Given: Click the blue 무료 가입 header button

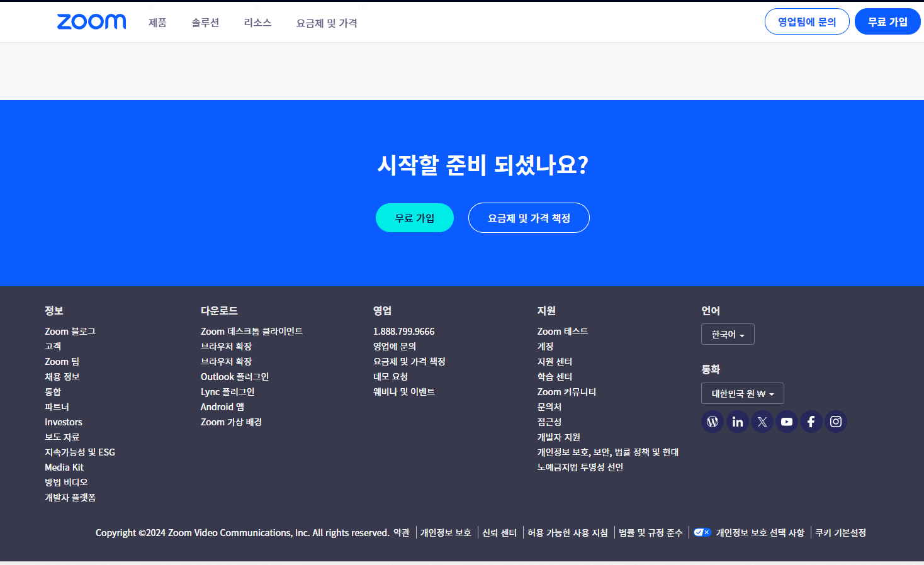Looking at the screenshot, I should [887, 21].
